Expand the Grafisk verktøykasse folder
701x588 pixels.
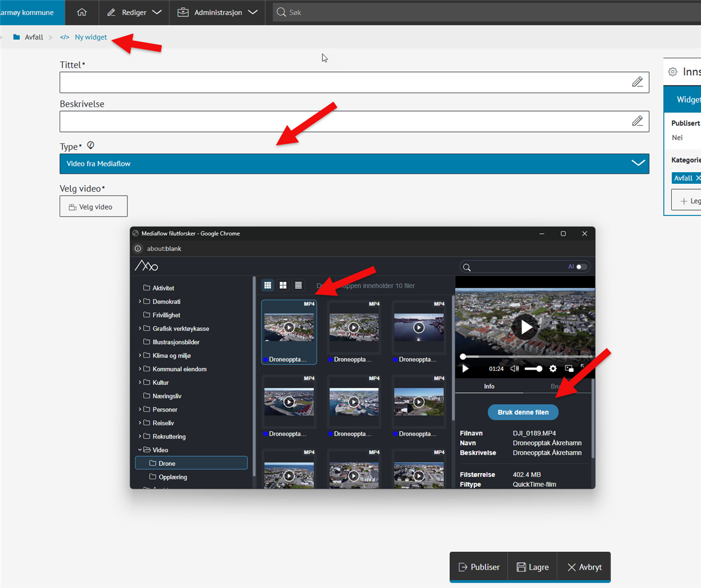point(140,328)
